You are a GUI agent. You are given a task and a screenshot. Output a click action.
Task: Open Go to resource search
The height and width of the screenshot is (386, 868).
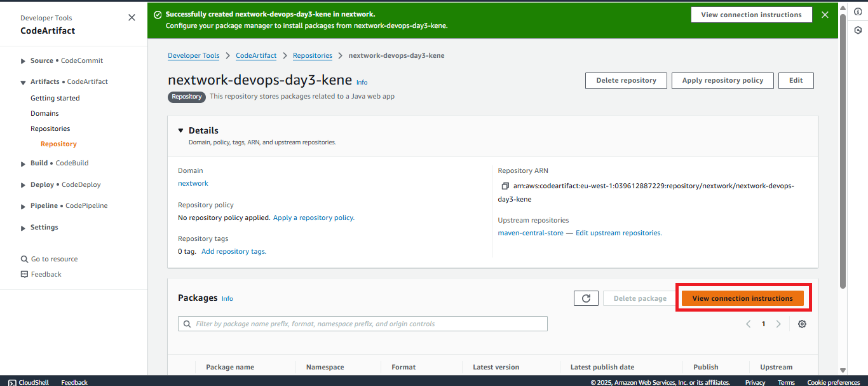[x=50, y=259]
